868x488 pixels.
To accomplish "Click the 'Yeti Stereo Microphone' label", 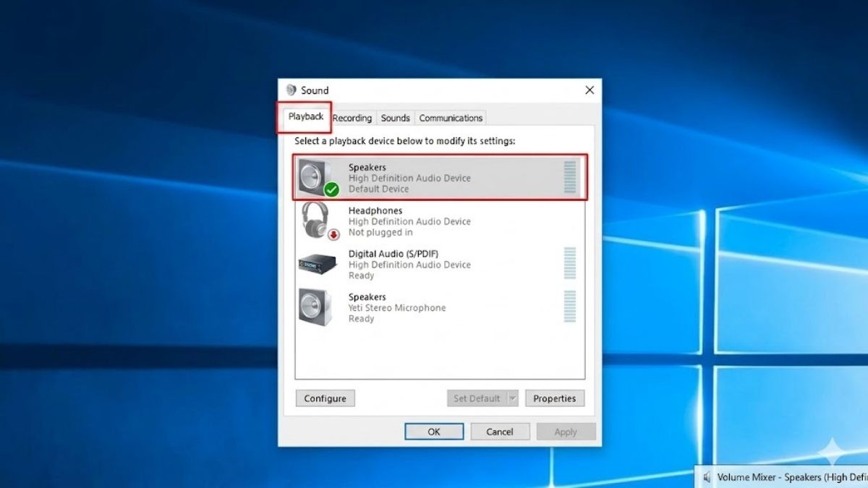I will [x=397, y=308].
